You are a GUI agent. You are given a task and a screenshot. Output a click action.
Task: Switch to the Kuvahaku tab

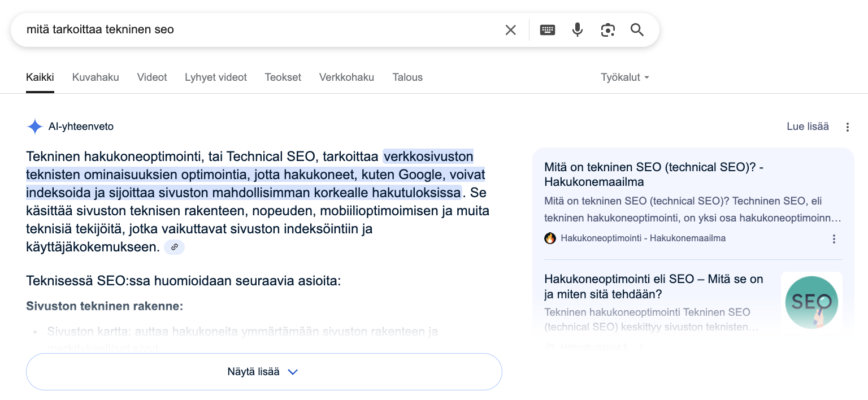click(x=95, y=77)
